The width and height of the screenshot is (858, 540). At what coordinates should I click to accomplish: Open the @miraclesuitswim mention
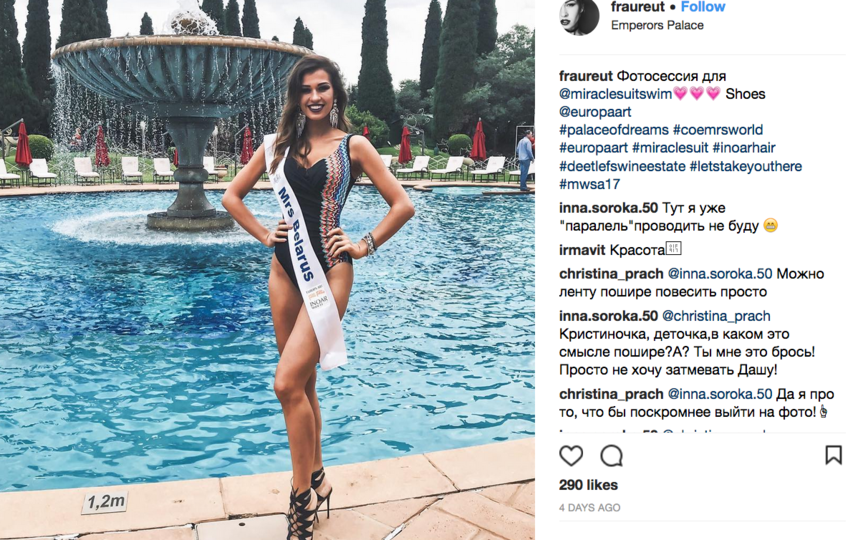click(615, 94)
